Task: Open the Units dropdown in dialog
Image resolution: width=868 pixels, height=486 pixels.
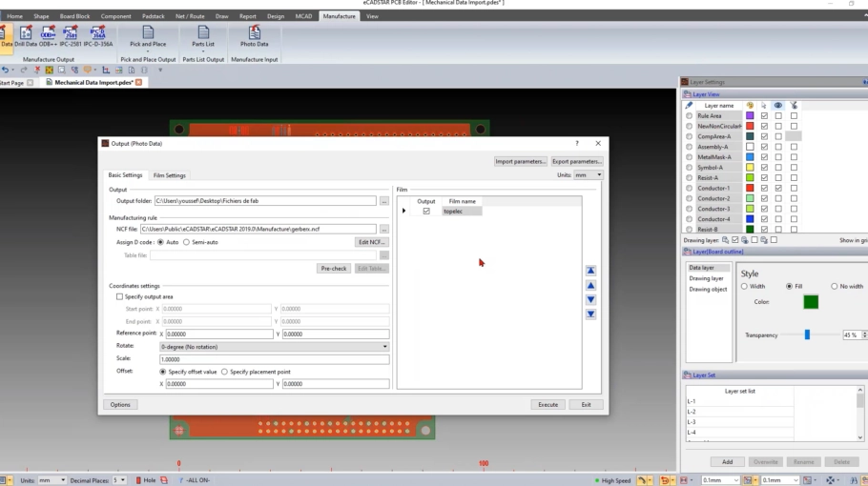Action: [x=588, y=175]
